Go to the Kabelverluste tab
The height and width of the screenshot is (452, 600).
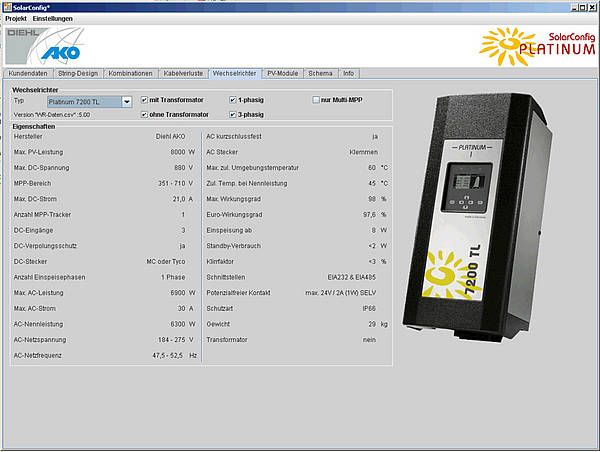point(183,73)
